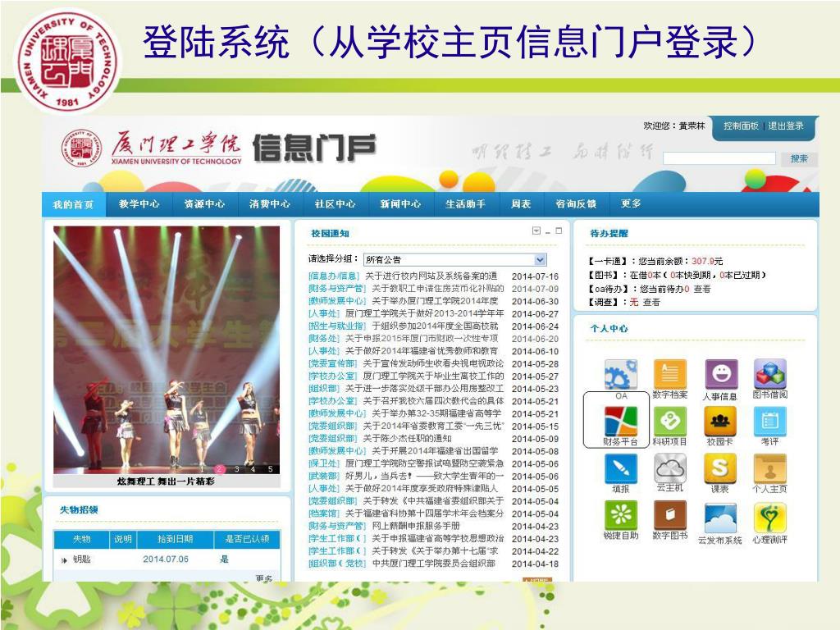
Task: Open 资源中心 in the navigation bar
Action: click(204, 204)
